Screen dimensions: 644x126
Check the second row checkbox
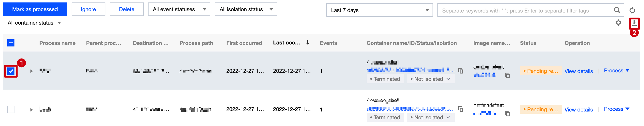[x=11, y=109]
